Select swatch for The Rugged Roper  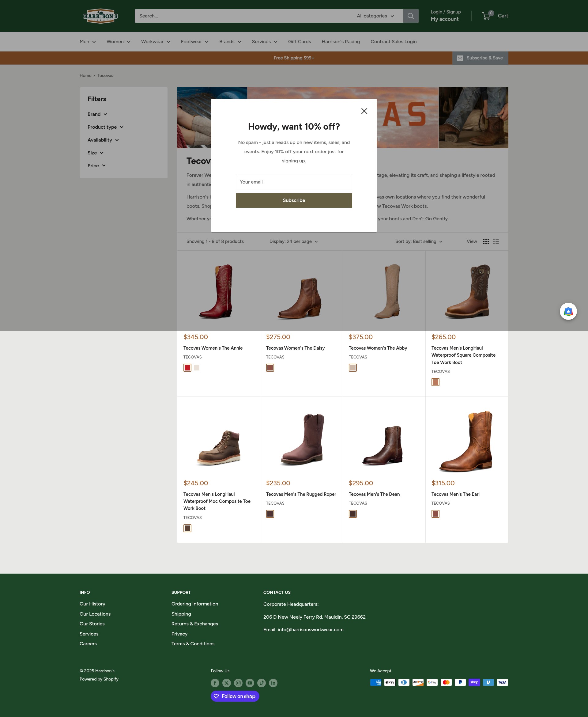(x=270, y=514)
